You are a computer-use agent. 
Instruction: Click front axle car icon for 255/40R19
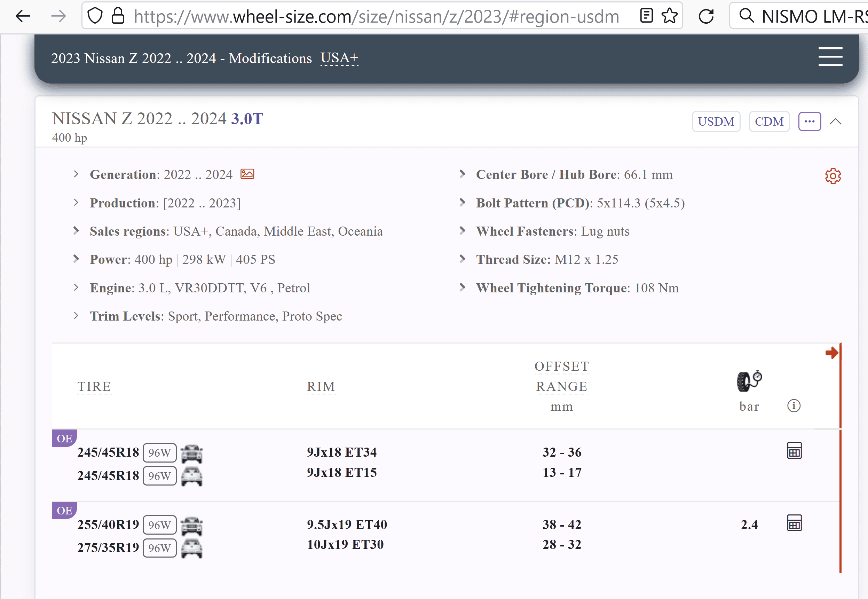[x=192, y=526]
